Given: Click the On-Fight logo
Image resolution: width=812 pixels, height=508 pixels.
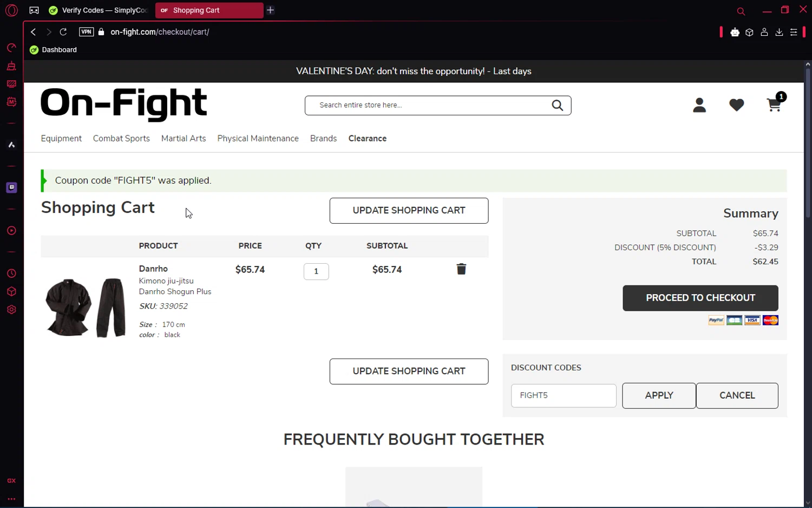Looking at the screenshot, I should tap(123, 104).
